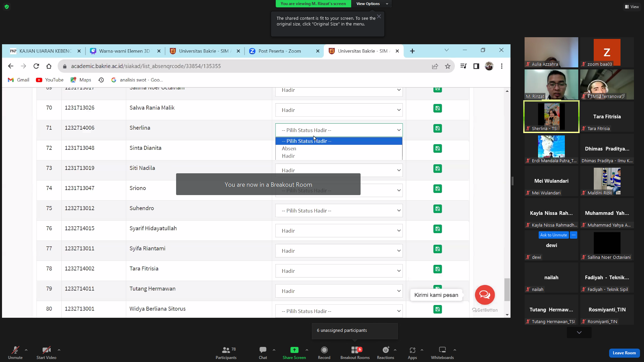
Task: Open status dropdown for Syarif Hidayatullah
Action: tap(339, 231)
